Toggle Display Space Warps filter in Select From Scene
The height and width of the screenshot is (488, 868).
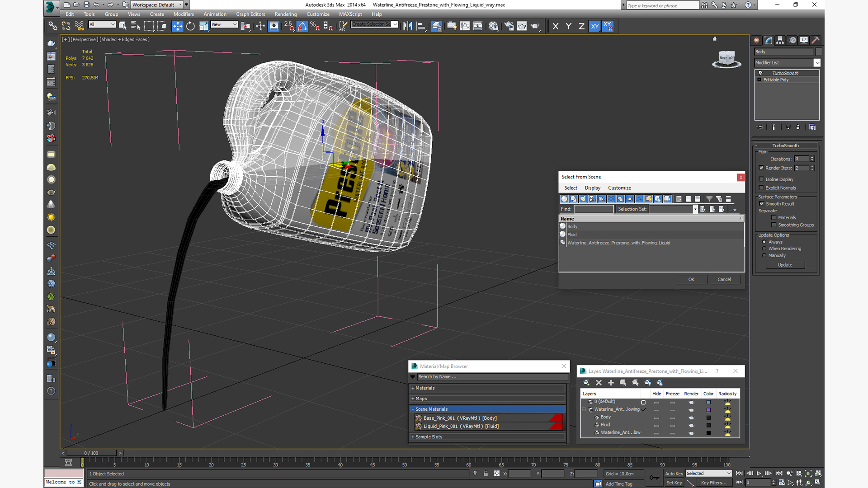611,199
